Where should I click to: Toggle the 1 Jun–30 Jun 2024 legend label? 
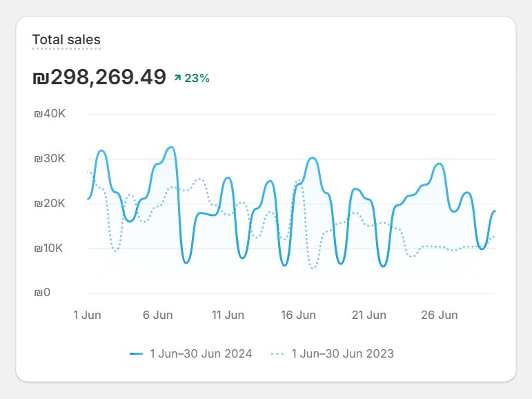pyautogui.click(x=201, y=353)
